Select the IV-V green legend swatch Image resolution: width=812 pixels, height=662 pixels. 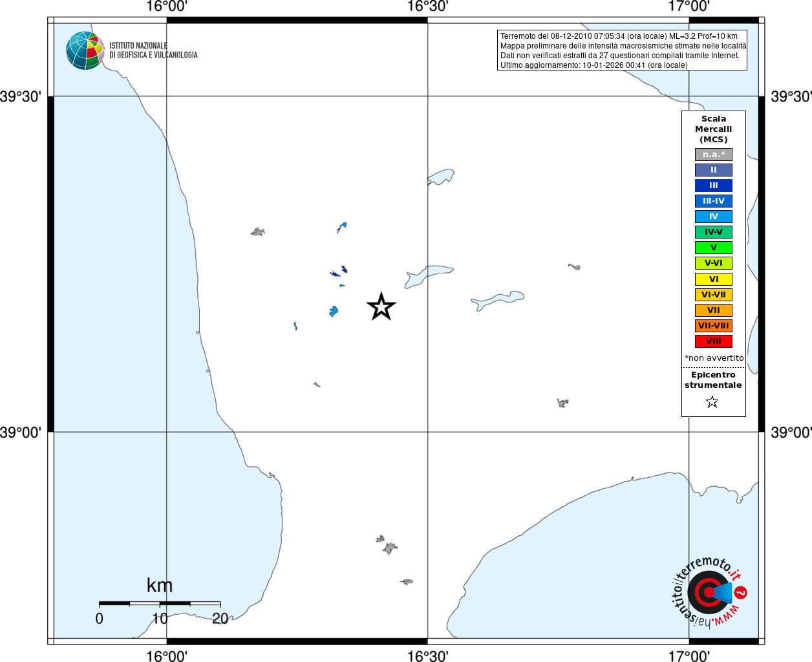coord(714,232)
